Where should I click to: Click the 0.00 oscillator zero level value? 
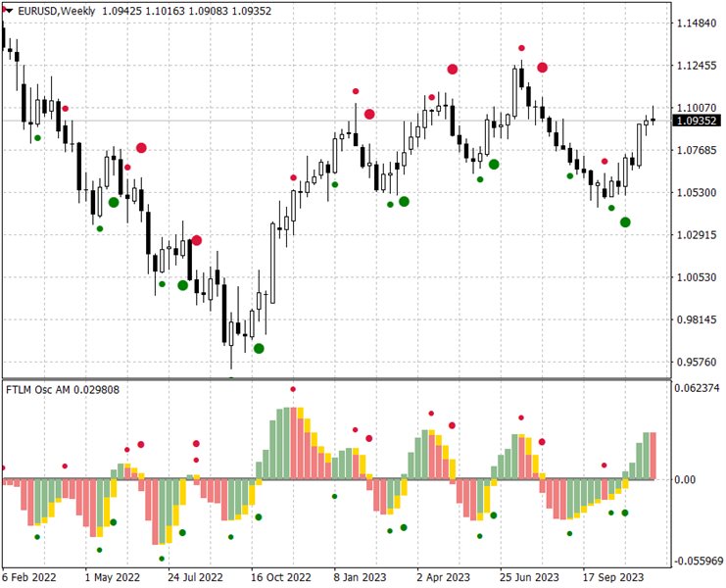pos(685,479)
